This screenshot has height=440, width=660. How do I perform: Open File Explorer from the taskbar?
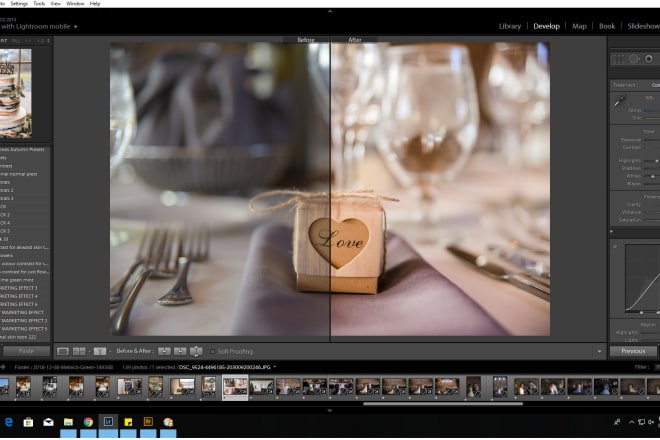69,422
